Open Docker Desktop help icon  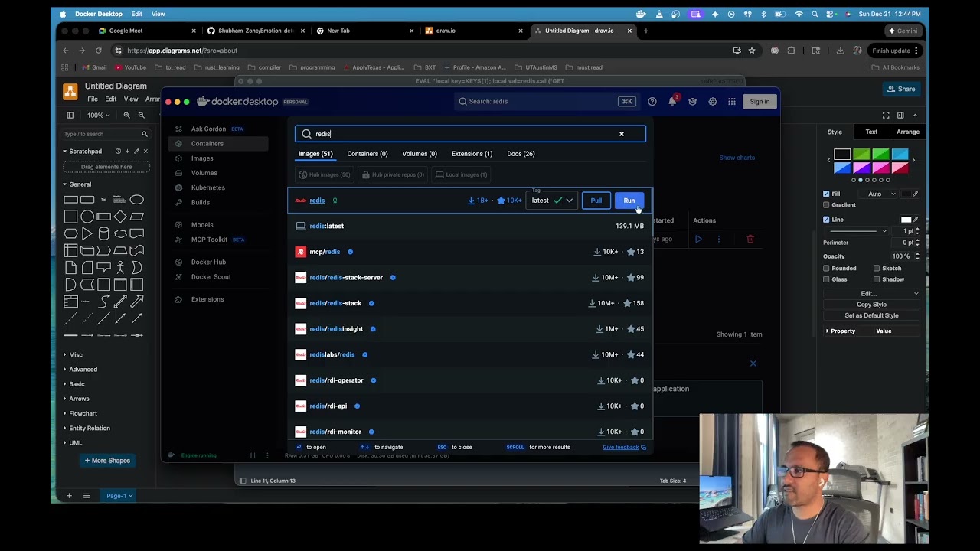(652, 101)
